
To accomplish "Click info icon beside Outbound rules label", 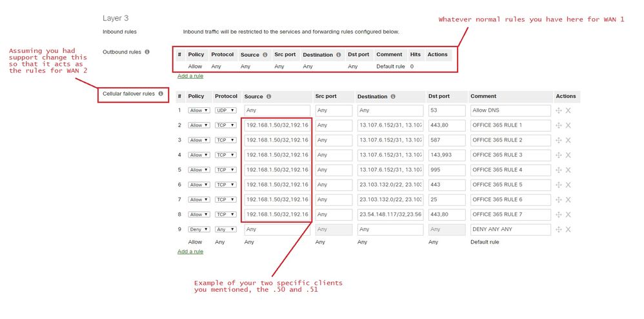I will pyautogui.click(x=147, y=52).
